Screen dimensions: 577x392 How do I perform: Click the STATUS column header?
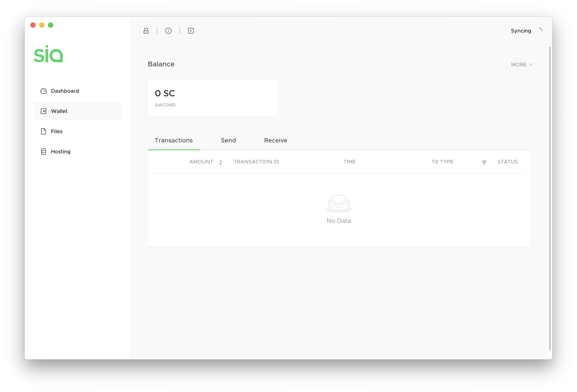click(x=508, y=162)
